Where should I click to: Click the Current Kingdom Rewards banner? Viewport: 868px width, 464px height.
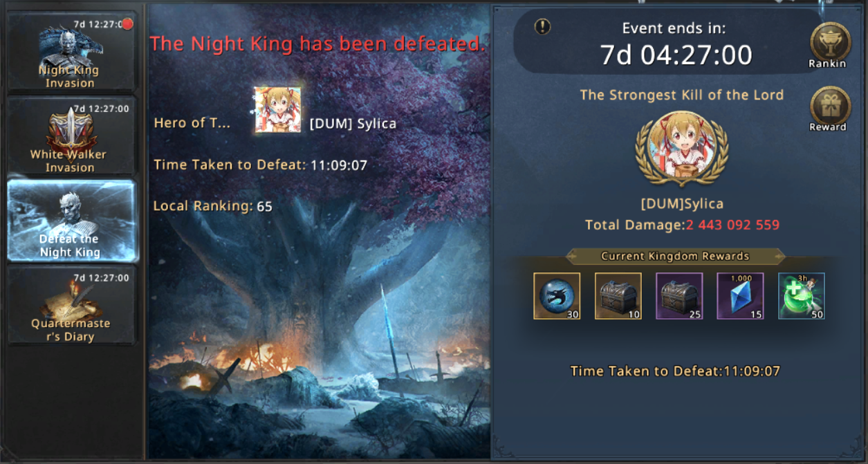675,256
